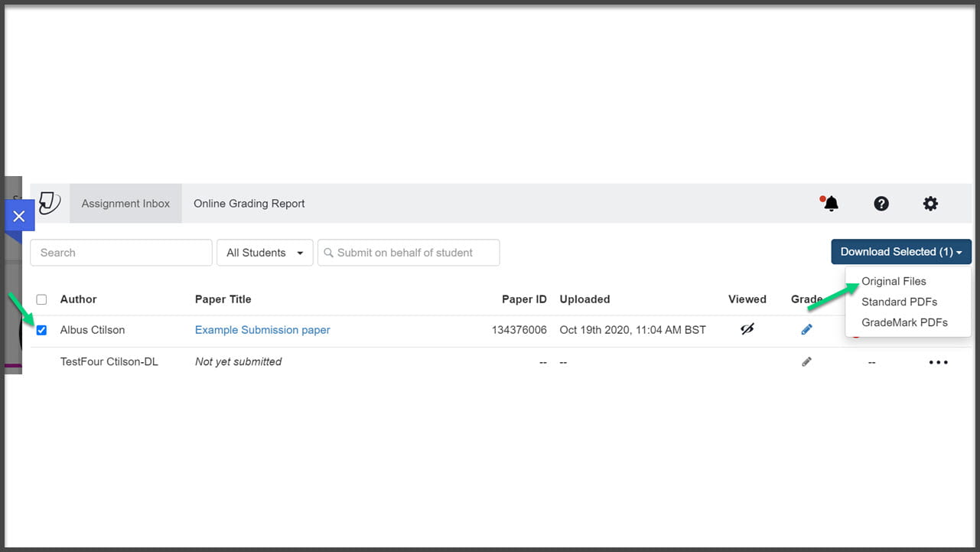Sort by the Uploaded column header
Screen dimensions: 980x552
tap(584, 299)
